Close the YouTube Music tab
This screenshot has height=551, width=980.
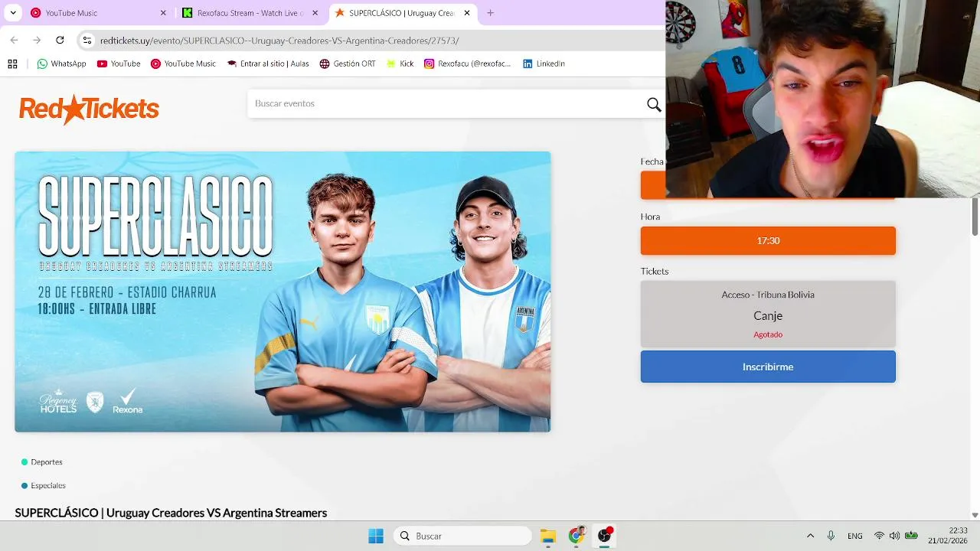coord(163,13)
